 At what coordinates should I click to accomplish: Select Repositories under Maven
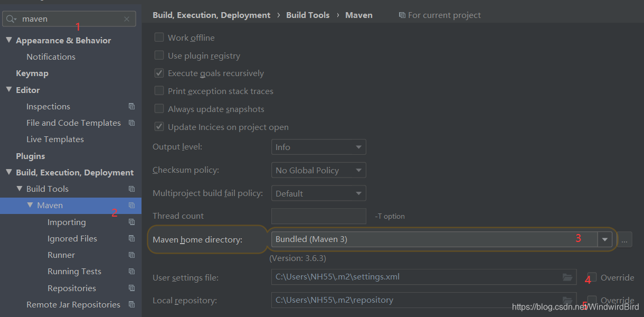pos(72,288)
